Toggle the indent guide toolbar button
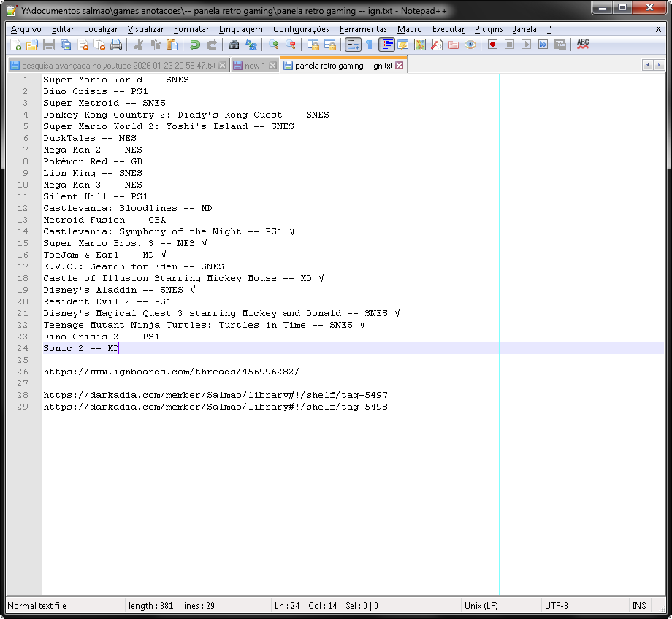The width and height of the screenshot is (672, 619). 386,45
